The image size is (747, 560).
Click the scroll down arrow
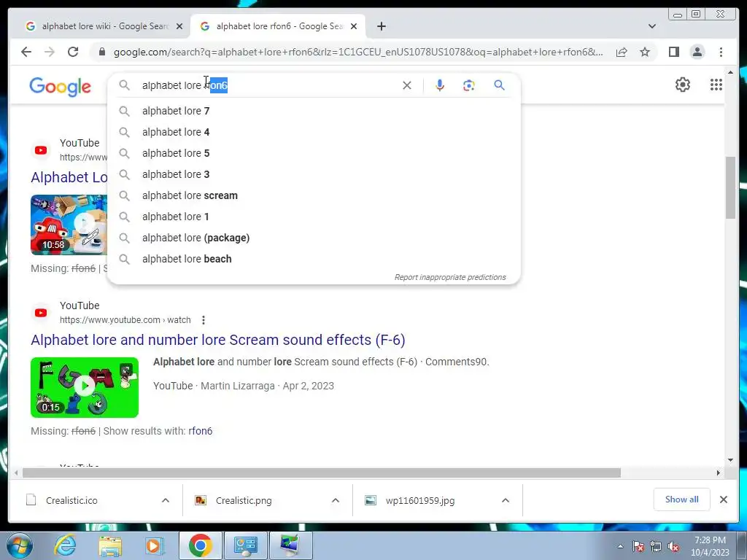730,460
